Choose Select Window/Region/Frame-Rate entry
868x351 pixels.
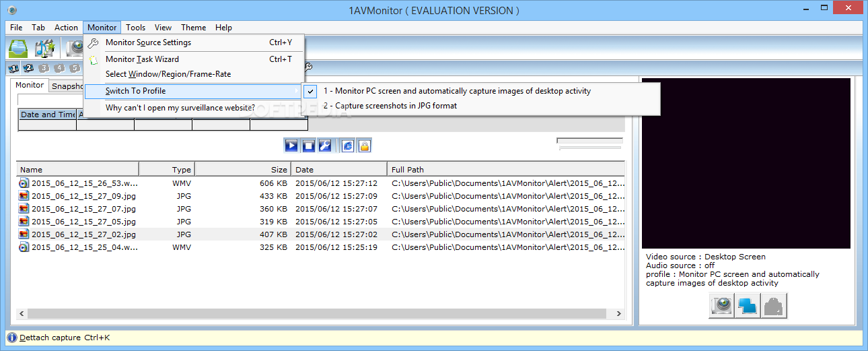click(194, 74)
